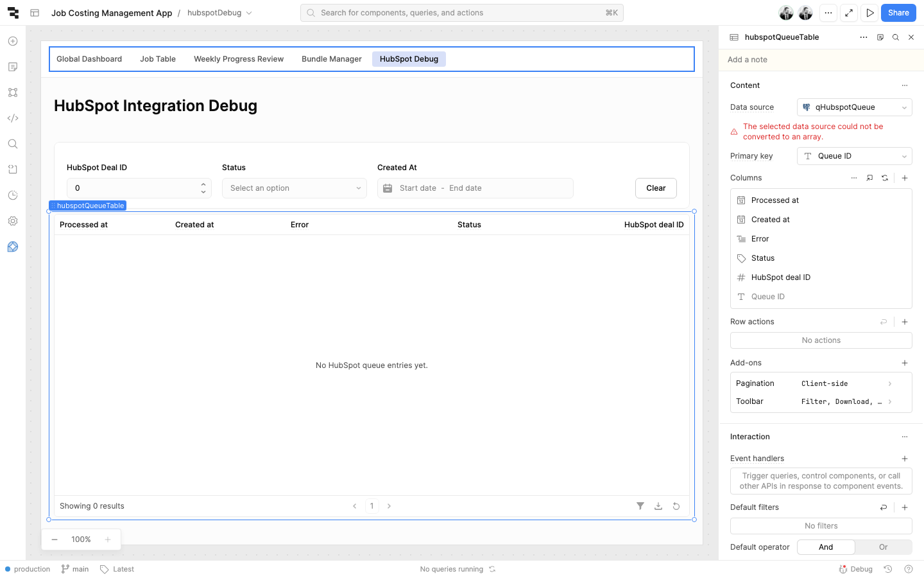Open the search icon in left sidebar
This screenshot has height=578, width=924.
[x=13, y=144]
